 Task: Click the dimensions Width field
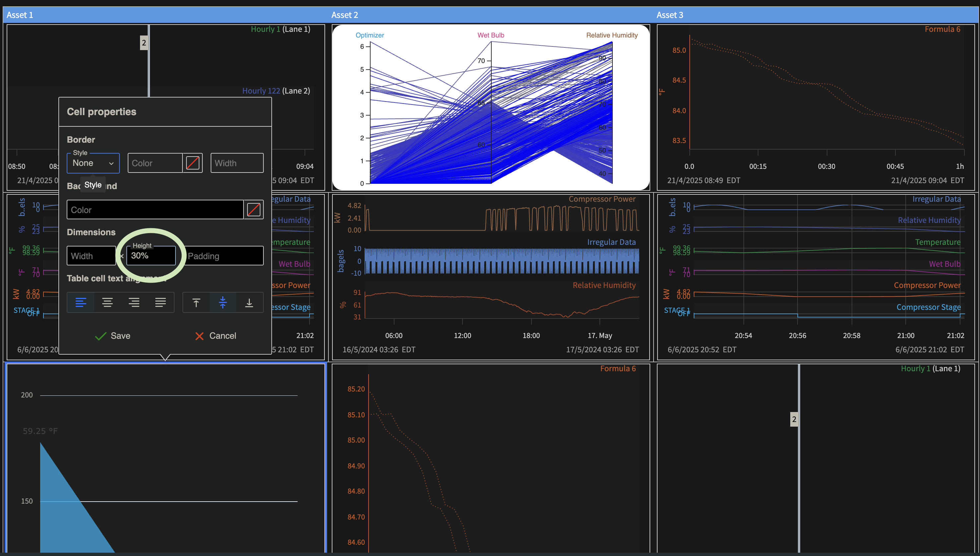(91, 256)
